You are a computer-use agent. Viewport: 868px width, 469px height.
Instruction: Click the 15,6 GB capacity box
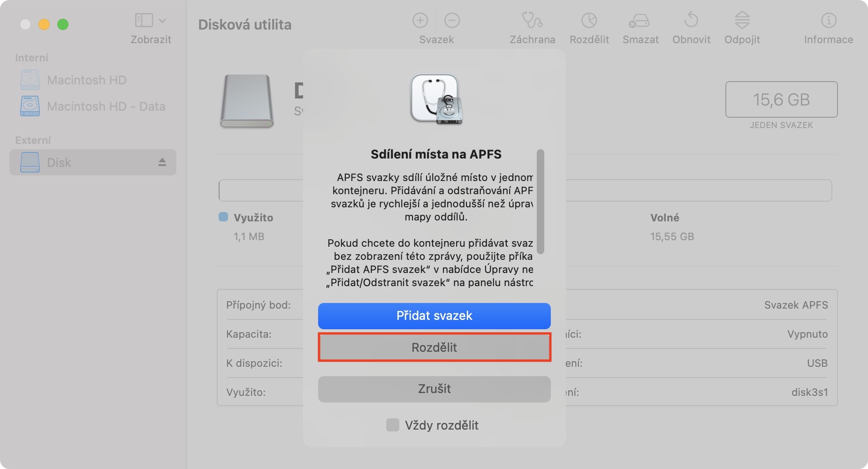(781, 99)
